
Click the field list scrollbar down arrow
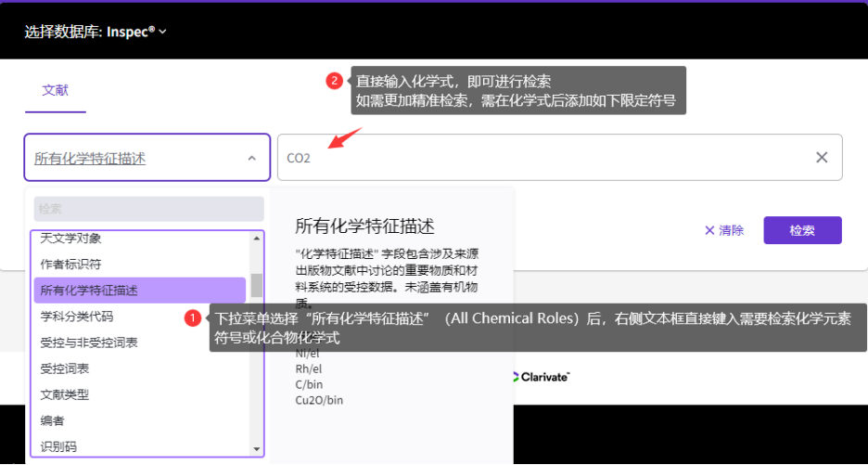256,449
